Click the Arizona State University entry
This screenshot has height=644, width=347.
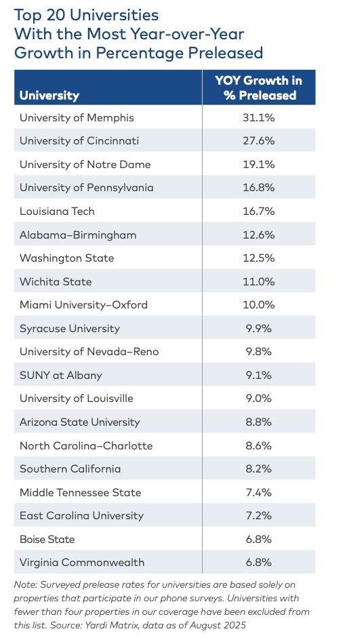tap(80, 422)
